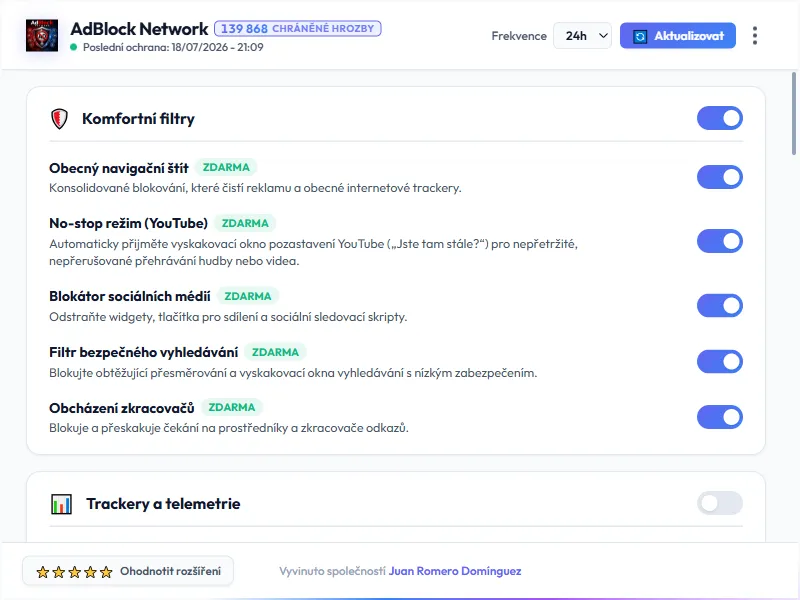Click the refresh icon inside Aktualizovat button

pyautogui.click(x=640, y=36)
